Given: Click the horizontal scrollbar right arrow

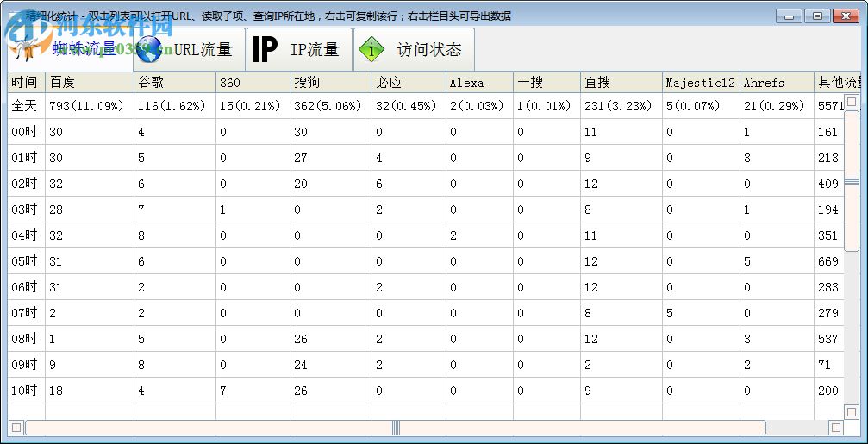Looking at the screenshot, I should (836, 428).
